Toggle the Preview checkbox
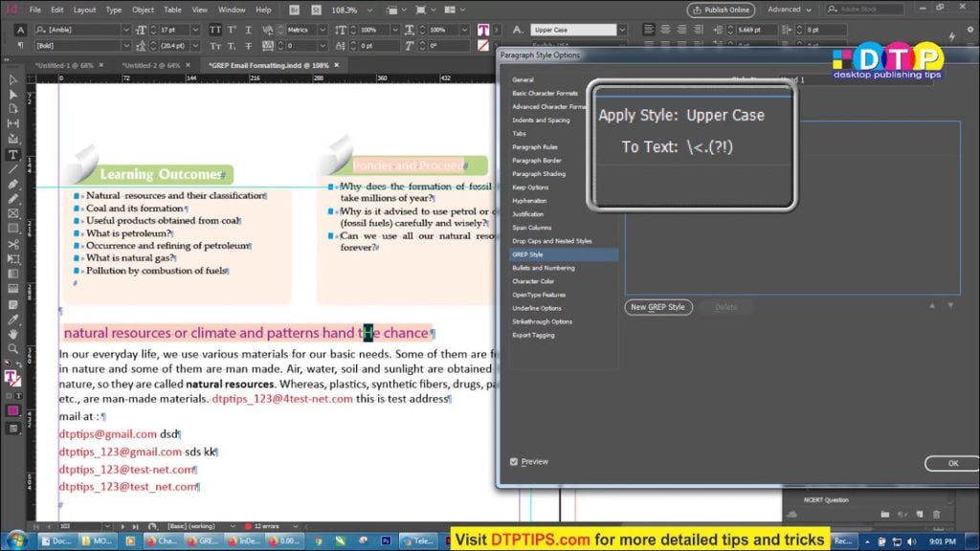 514,462
